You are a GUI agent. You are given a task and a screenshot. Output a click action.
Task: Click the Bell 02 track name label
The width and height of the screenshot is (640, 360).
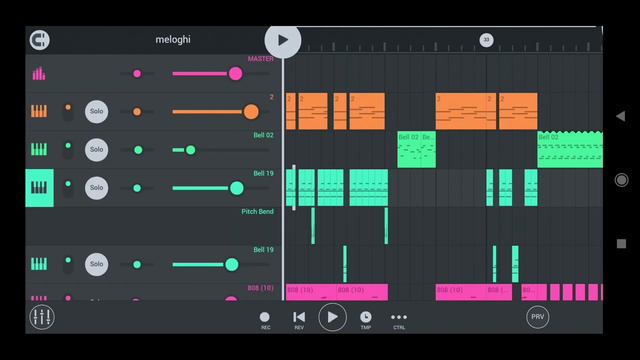click(263, 135)
